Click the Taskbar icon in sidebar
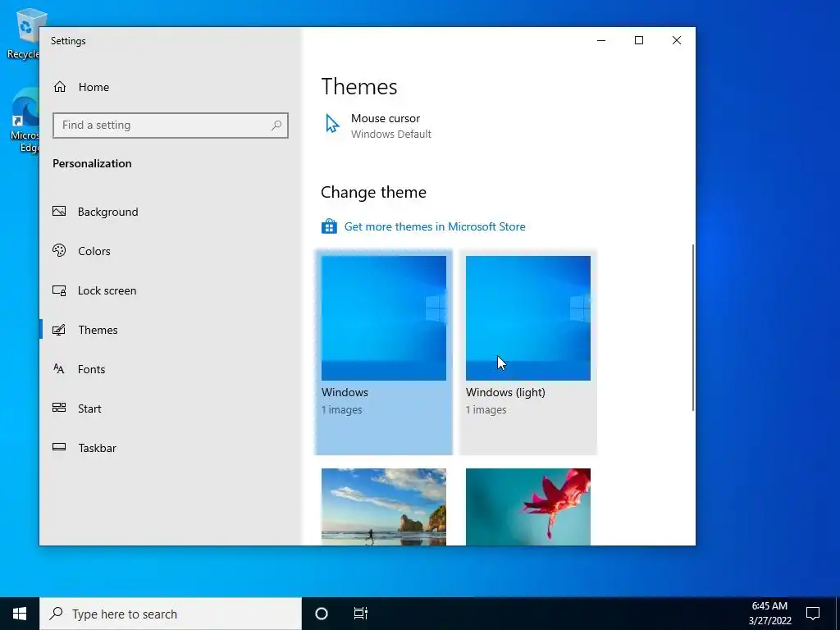Image resolution: width=840 pixels, height=630 pixels. [59, 447]
